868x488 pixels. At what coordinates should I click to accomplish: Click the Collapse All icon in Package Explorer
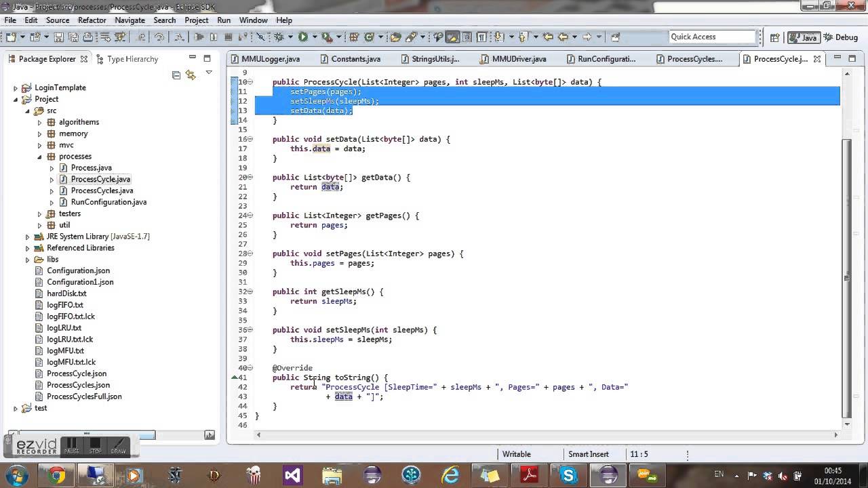[176, 75]
